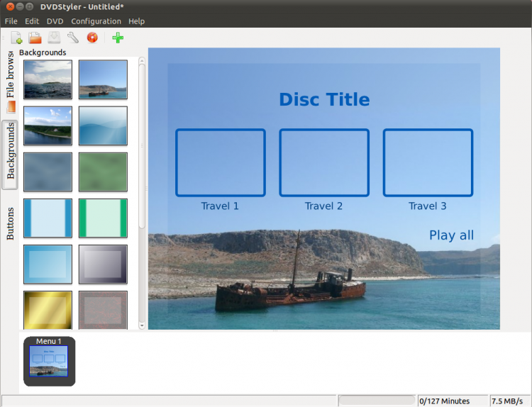Open DVD options wrench icon

coord(73,38)
